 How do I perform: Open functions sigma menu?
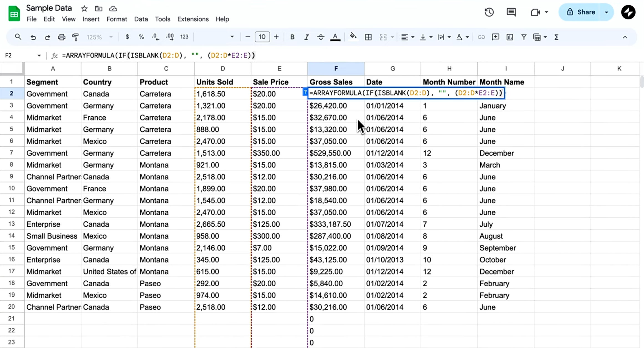556,37
